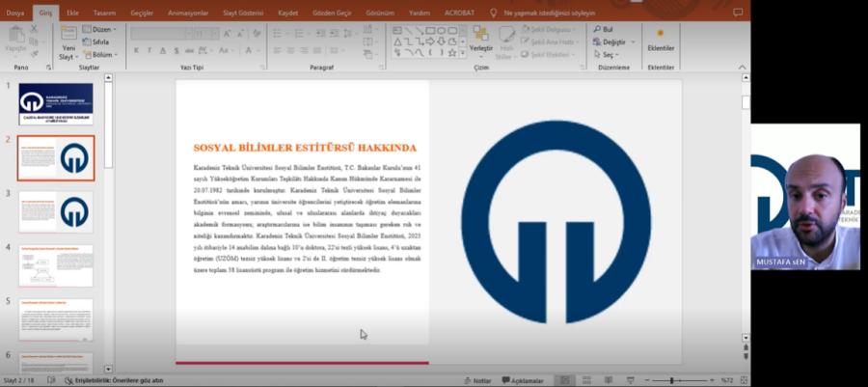Switch to the Kaydet tab
The width and height of the screenshot is (868, 387).
coord(287,13)
